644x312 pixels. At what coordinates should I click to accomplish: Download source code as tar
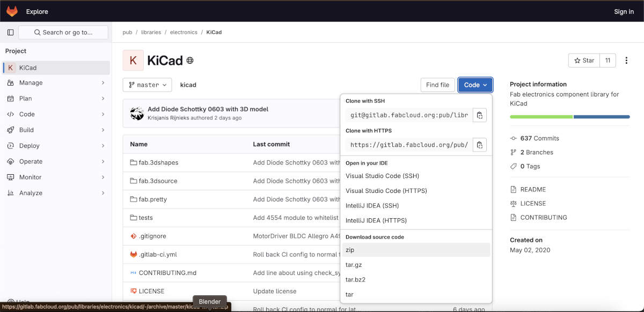tap(416, 294)
